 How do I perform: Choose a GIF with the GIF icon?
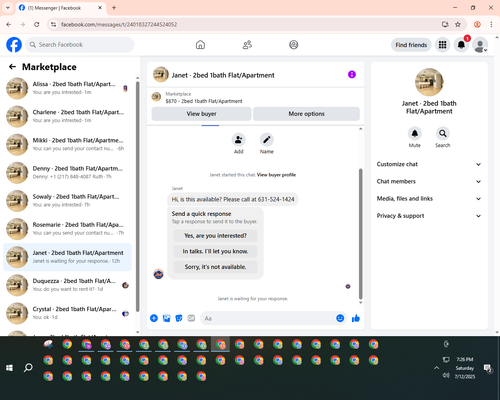(191, 318)
